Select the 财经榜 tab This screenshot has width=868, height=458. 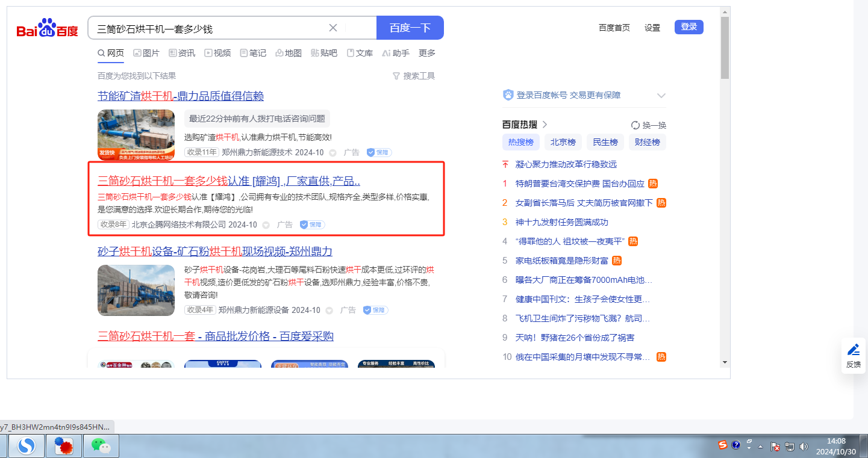pyautogui.click(x=648, y=142)
